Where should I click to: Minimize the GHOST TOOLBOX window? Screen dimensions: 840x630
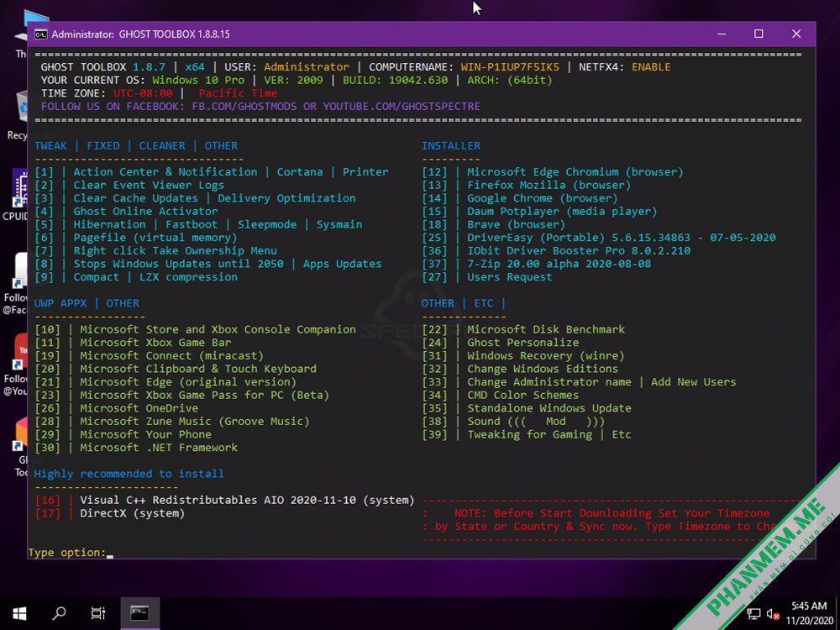coord(722,34)
